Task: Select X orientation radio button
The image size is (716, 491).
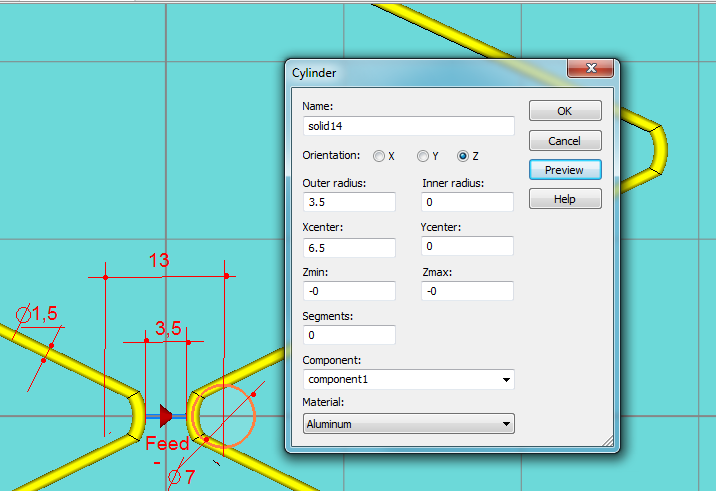Action: pos(379,156)
